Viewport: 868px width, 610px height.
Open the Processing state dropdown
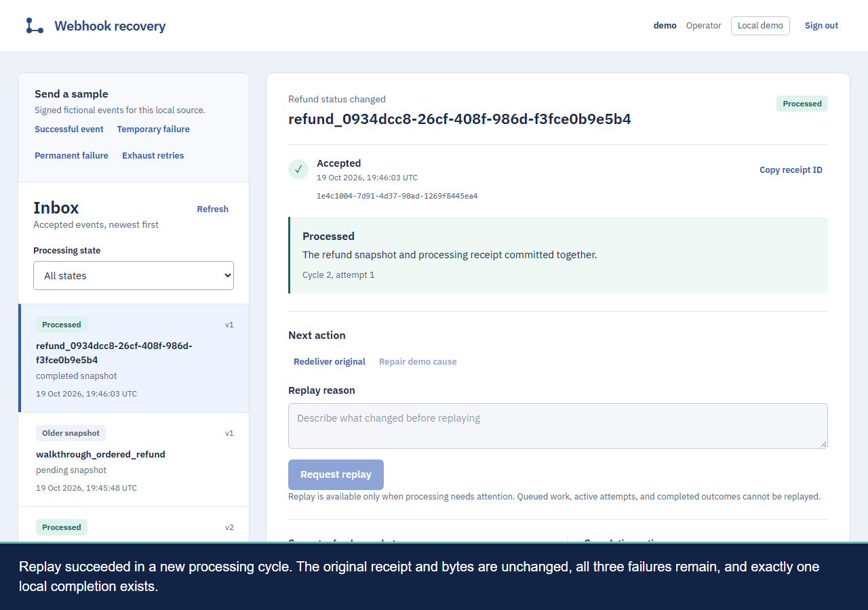pos(134,276)
